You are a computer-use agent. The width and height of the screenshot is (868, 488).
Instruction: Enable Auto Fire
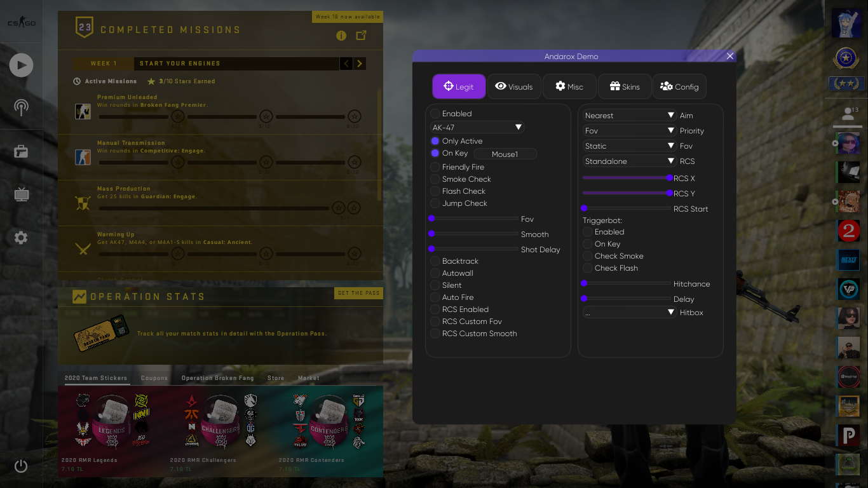click(x=435, y=297)
